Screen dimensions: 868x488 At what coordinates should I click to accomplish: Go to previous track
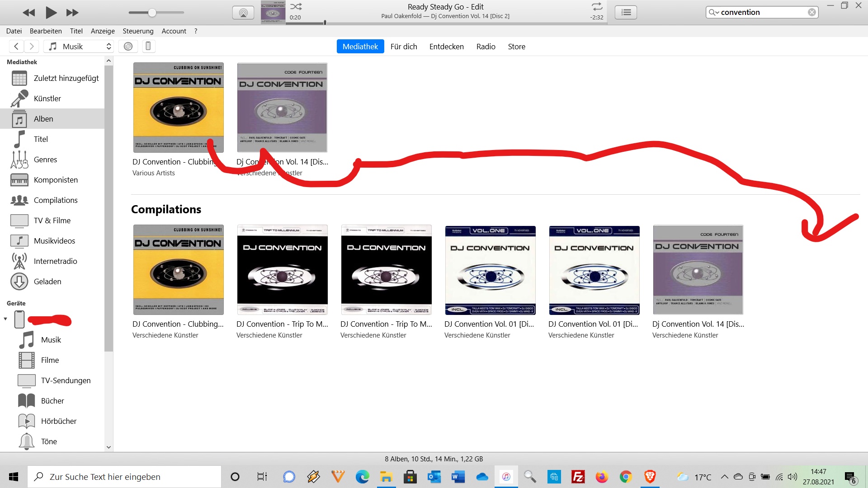28,13
